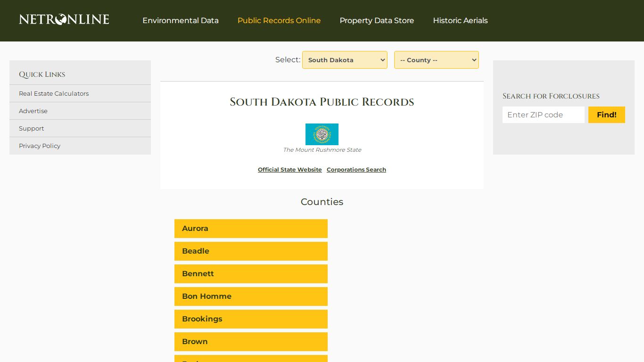Open the Advertise quick link
This screenshot has width=644, height=362.
(x=80, y=111)
